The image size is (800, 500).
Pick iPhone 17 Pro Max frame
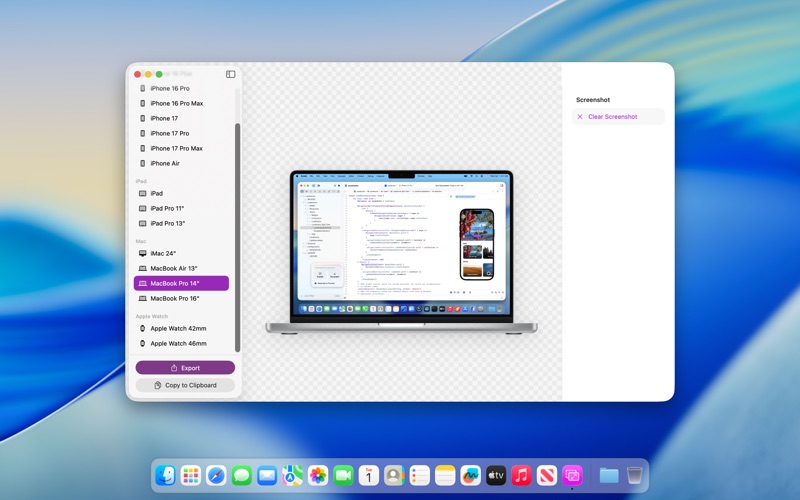point(181,148)
